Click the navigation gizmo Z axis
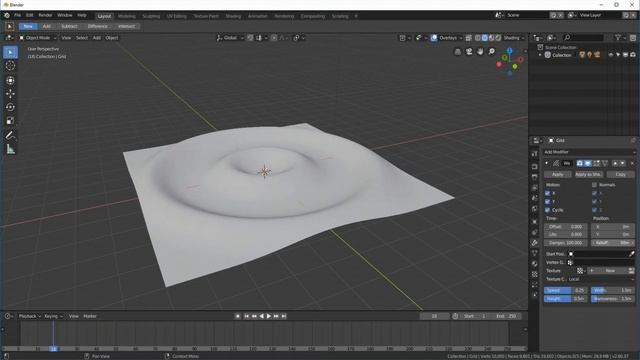The width and height of the screenshot is (640, 360). (509, 51)
